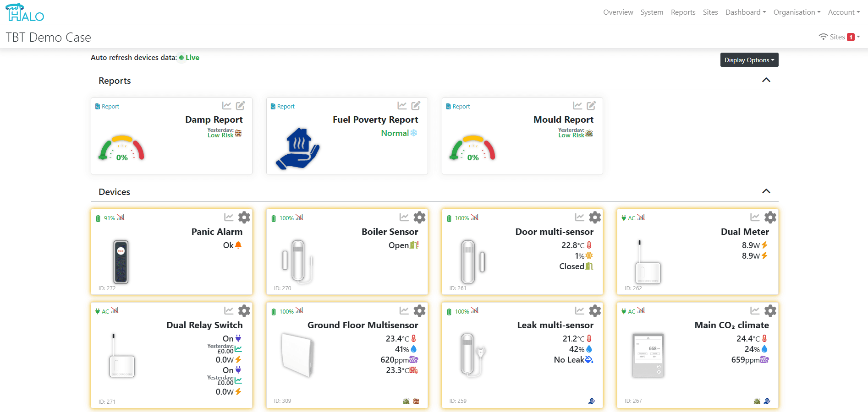Open the Display Options dropdown
This screenshot has width=868, height=412.
click(x=749, y=60)
